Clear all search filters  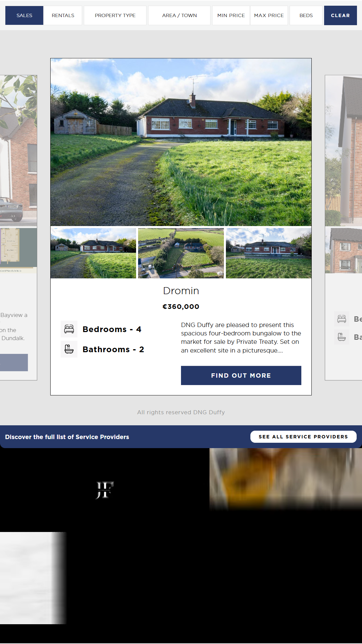click(x=340, y=15)
